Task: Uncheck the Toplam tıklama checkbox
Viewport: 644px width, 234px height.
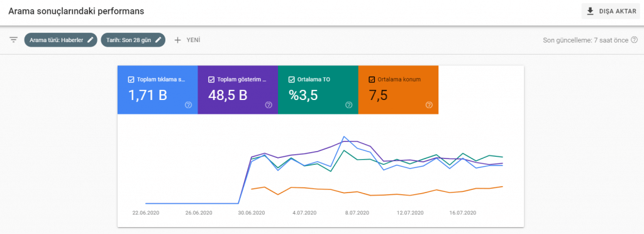Action: pyautogui.click(x=131, y=80)
